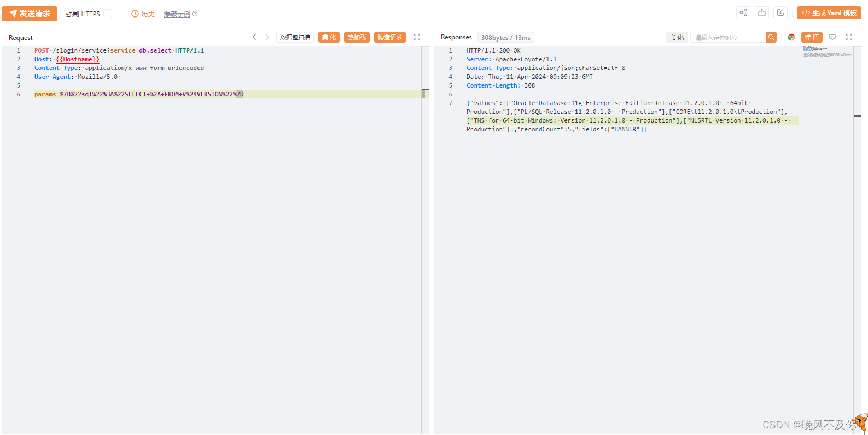Screen dimensions: 868x435
Task: Click the response Content-Type application/json line
Action: pos(546,68)
